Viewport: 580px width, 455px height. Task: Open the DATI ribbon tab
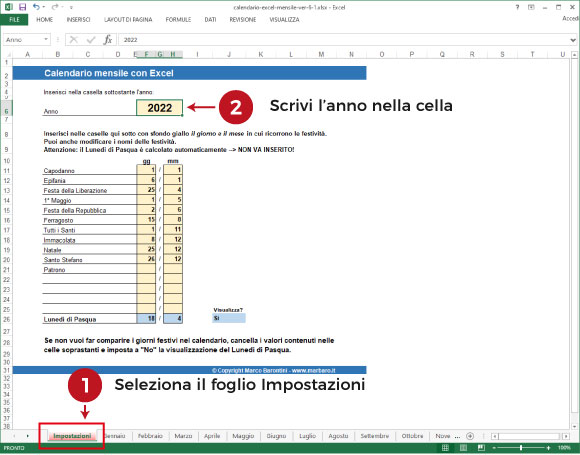pyautogui.click(x=210, y=20)
